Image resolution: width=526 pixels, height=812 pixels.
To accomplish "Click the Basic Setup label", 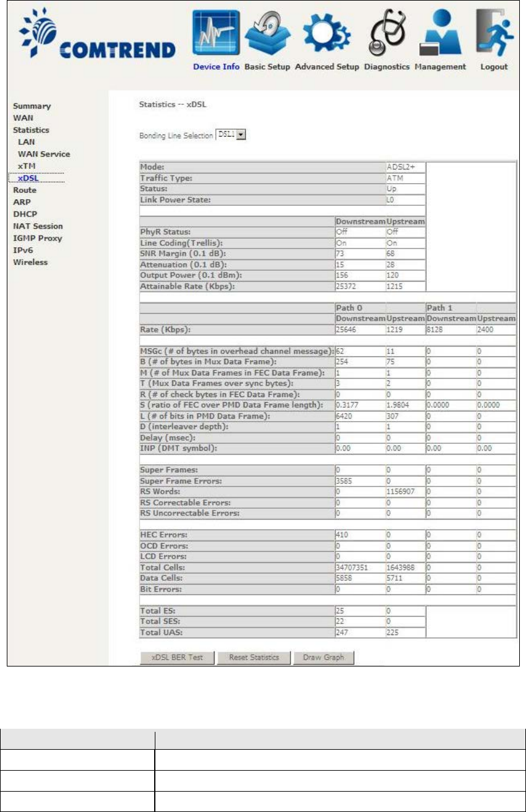I will click(x=268, y=67).
